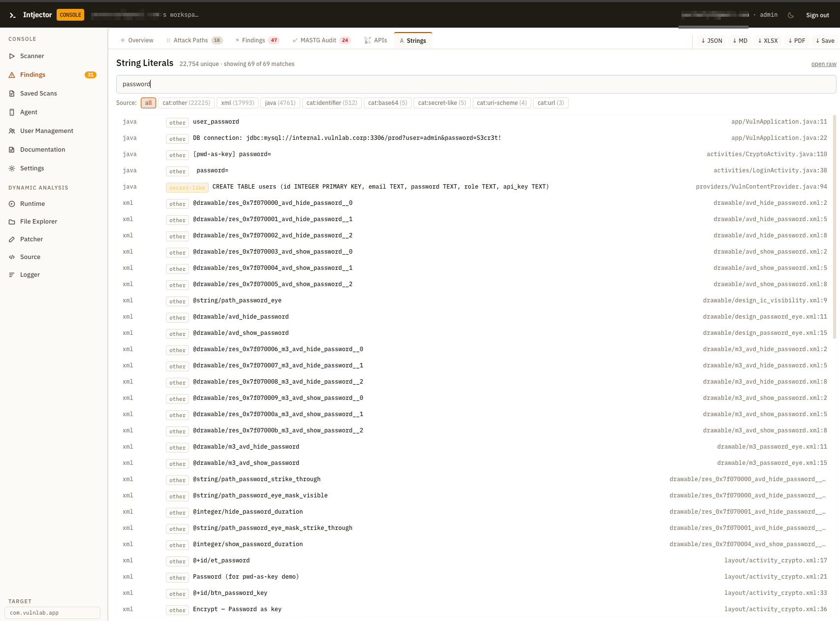Open Saved Scans document icon
Viewport: 840px width, 621px height.
tap(12, 94)
